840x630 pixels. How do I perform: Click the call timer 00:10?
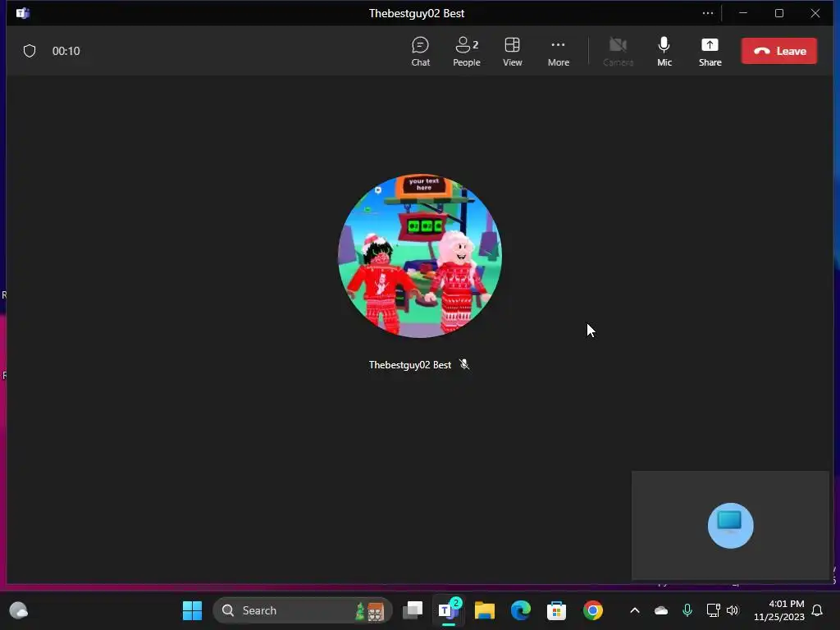coord(66,51)
